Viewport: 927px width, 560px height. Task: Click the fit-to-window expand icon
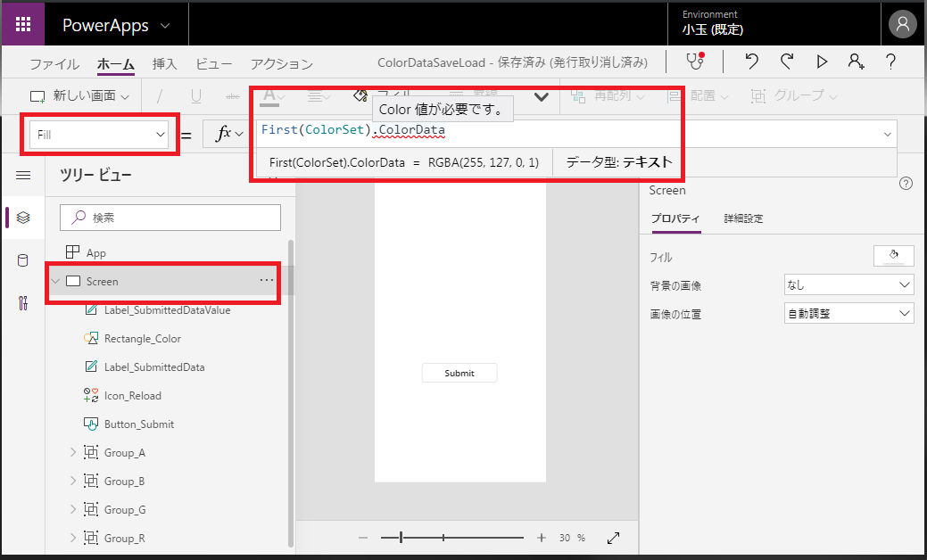coord(614,538)
